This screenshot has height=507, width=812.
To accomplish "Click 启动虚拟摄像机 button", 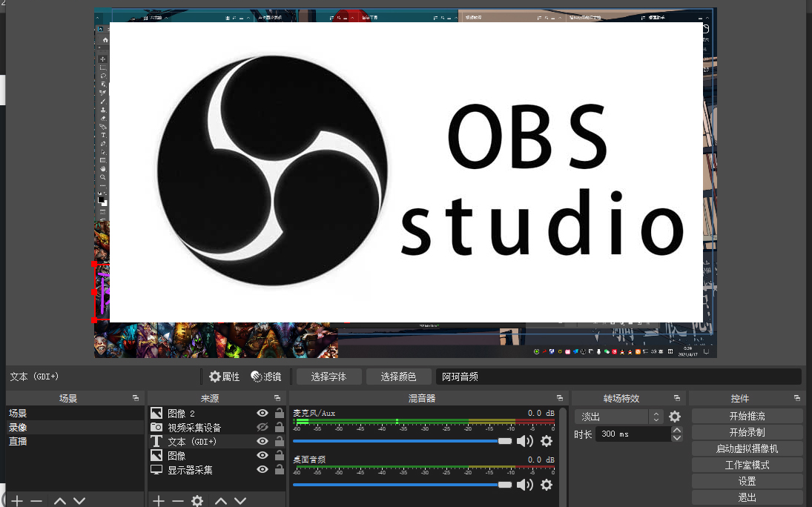I will click(x=747, y=448).
